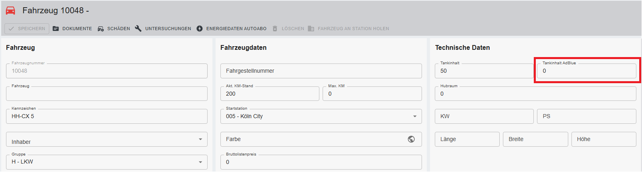The width and height of the screenshot is (644, 174).
Task: Open the Untersuchungen toolbar item
Action: [x=163, y=29]
